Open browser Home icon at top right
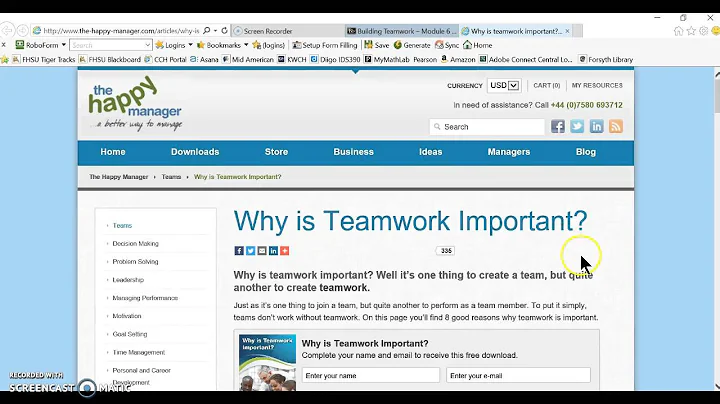 [x=679, y=31]
